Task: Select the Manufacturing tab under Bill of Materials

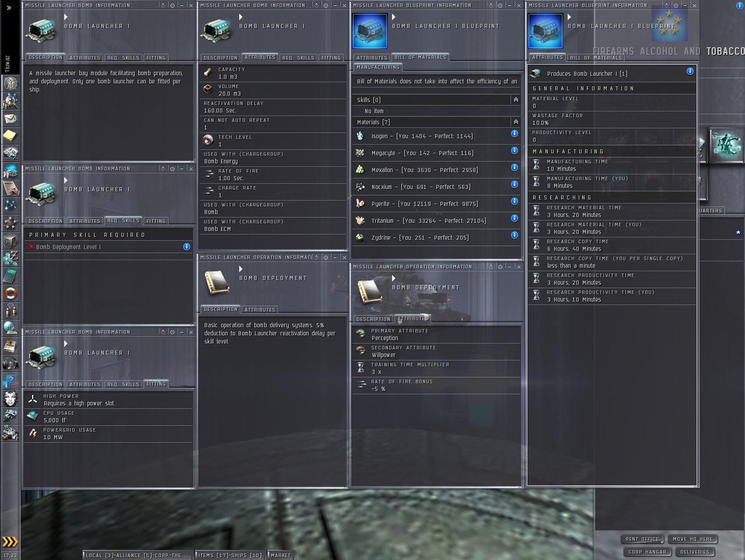Action: coord(378,68)
